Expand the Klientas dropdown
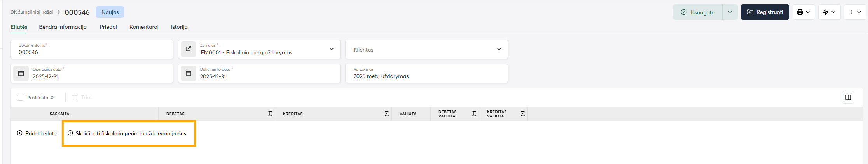 [x=499, y=49]
